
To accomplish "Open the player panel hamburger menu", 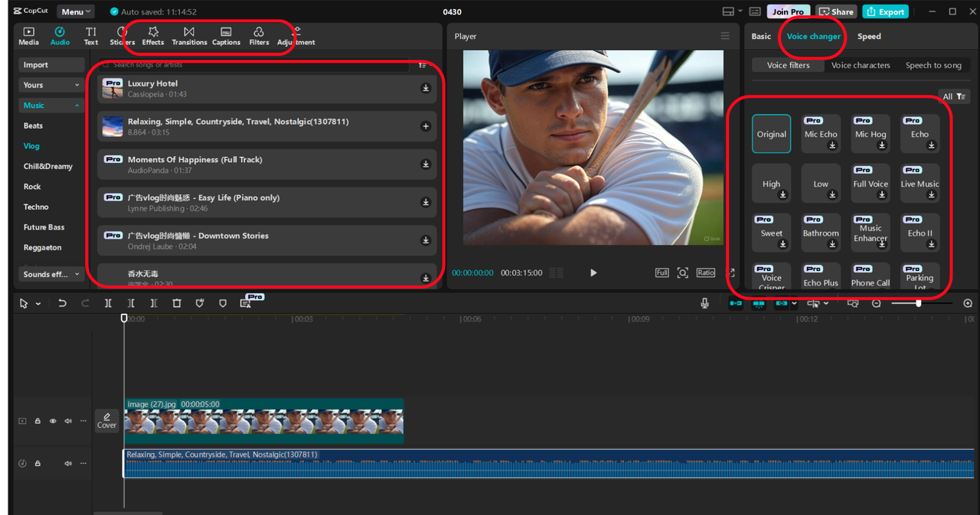I will pyautogui.click(x=725, y=36).
